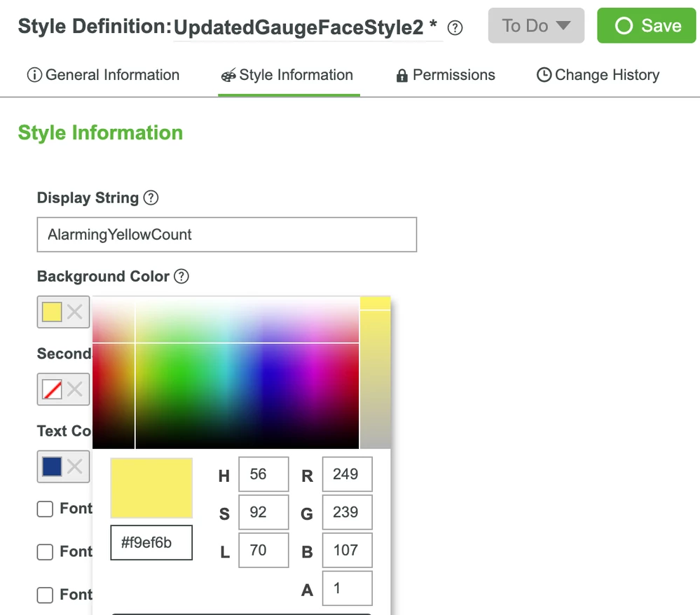Click the H value field 56
700x615 pixels.
coord(263,474)
